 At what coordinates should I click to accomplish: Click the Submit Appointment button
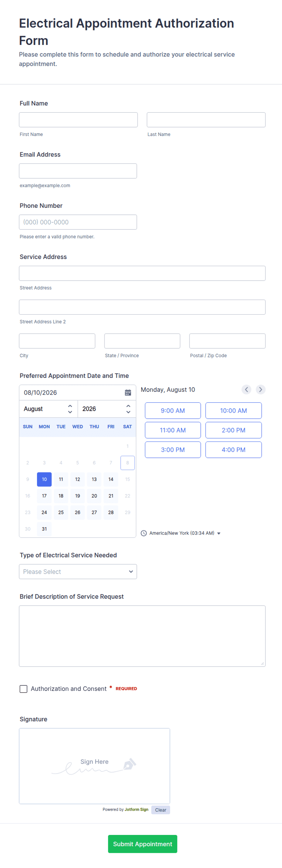[x=143, y=844]
